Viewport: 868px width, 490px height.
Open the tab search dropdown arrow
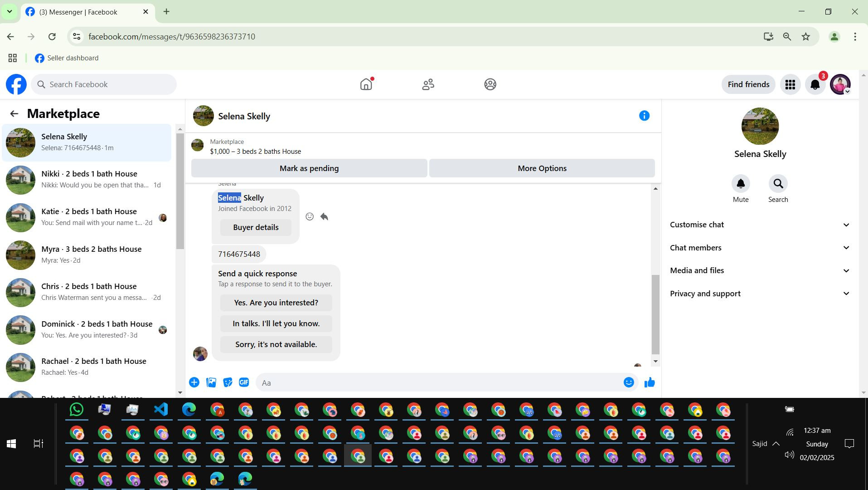pyautogui.click(x=10, y=12)
